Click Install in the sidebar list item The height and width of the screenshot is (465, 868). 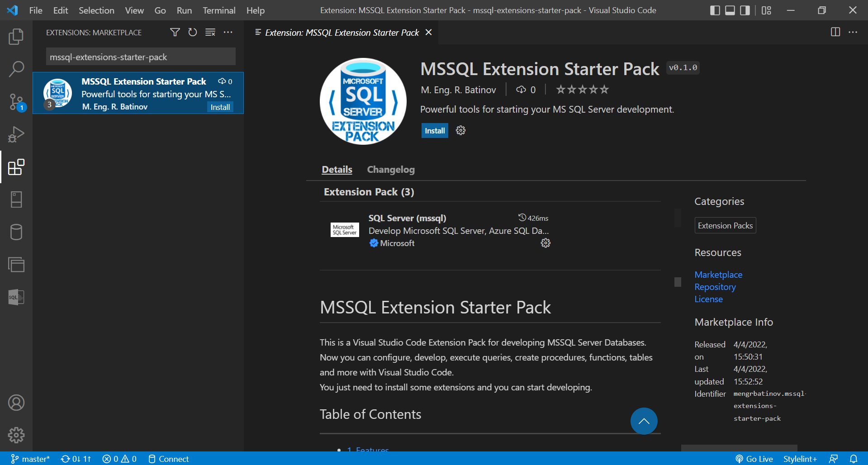click(220, 107)
